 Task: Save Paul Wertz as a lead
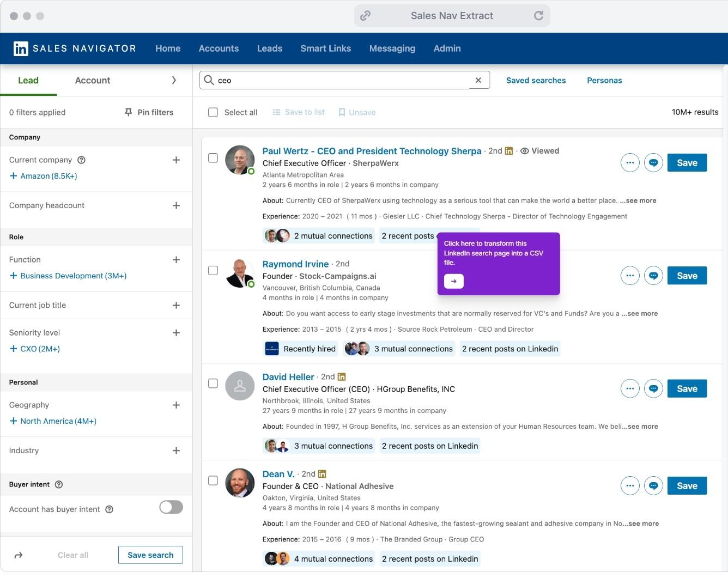pyautogui.click(x=687, y=162)
